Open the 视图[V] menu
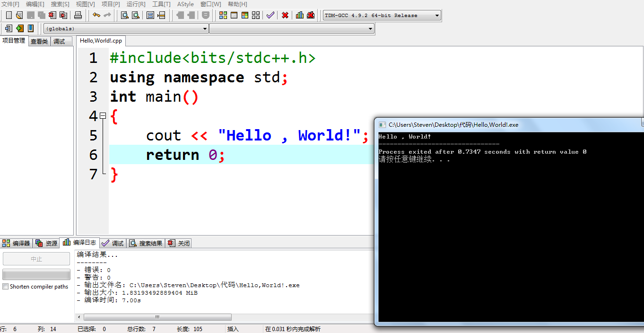This screenshot has width=644, height=333. tap(86, 4)
